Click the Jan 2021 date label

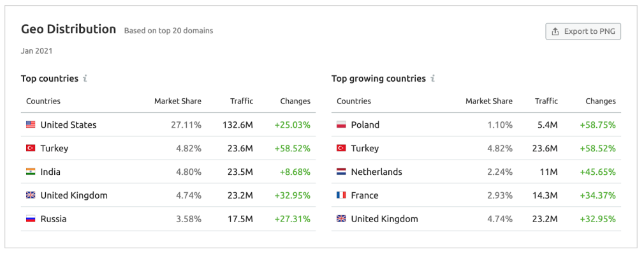(x=36, y=50)
